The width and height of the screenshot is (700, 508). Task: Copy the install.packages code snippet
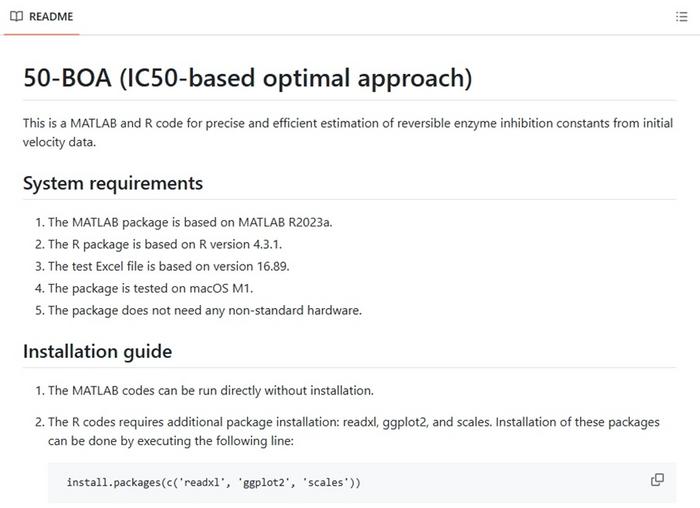[x=657, y=480]
